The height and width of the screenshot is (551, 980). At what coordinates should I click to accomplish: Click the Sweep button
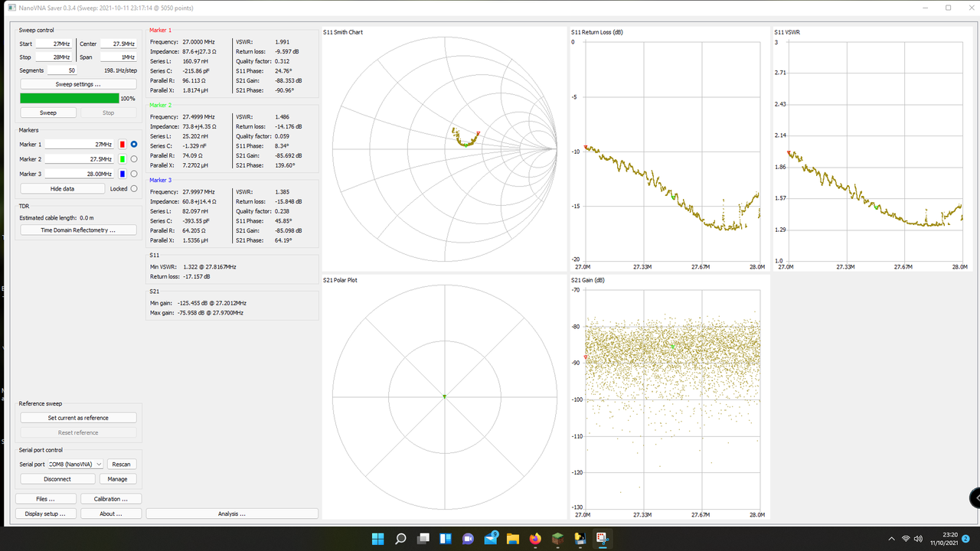(47, 112)
